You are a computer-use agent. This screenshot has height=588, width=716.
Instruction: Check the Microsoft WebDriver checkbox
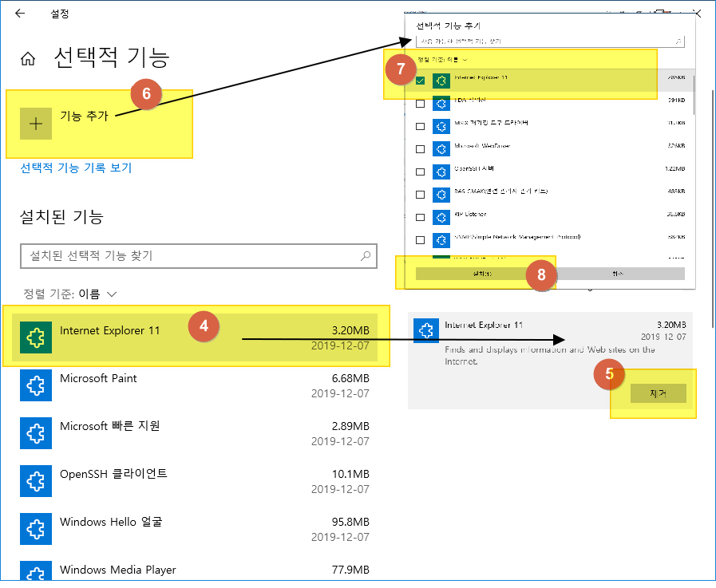pos(420,149)
